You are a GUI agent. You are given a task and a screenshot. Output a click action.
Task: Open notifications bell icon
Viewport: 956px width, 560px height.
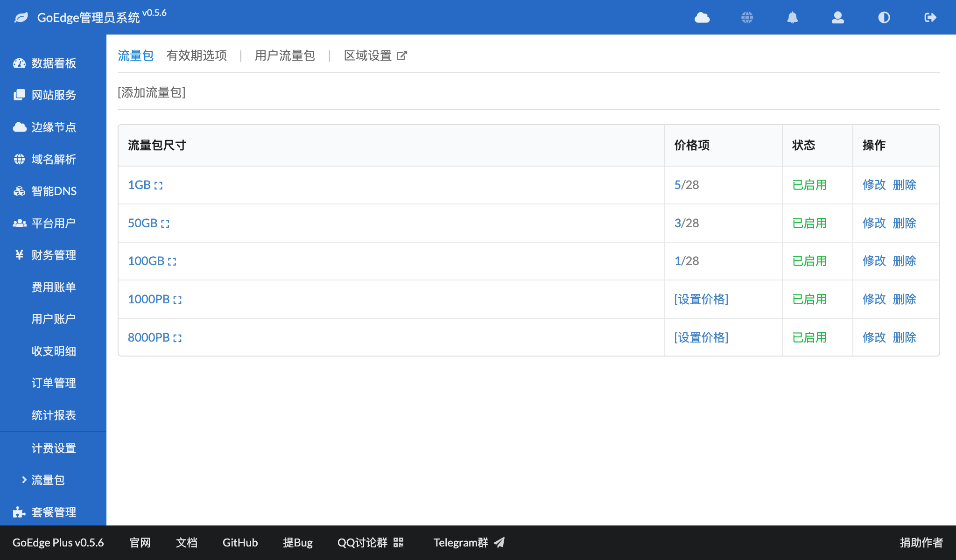pyautogui.click(x=793, y=18)
